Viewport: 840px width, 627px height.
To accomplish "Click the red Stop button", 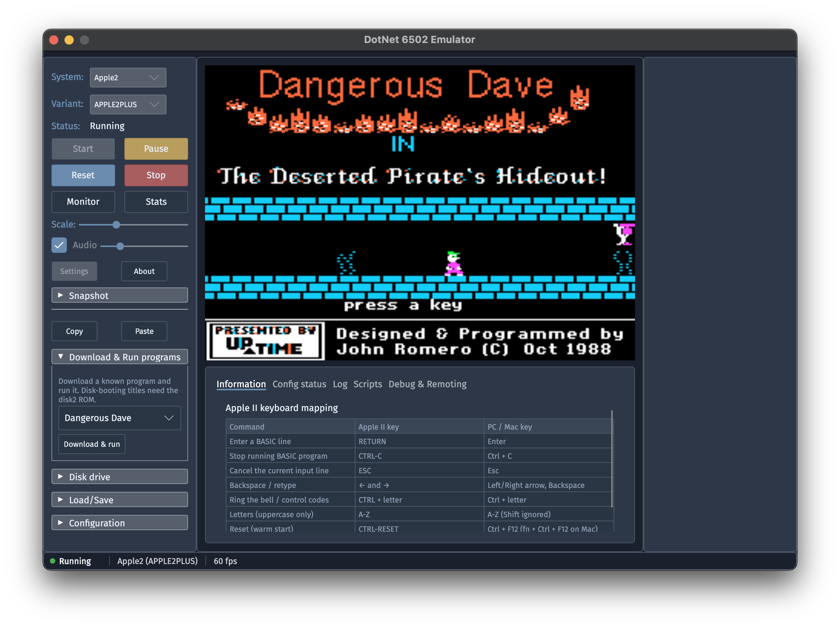I will point(156,175).
